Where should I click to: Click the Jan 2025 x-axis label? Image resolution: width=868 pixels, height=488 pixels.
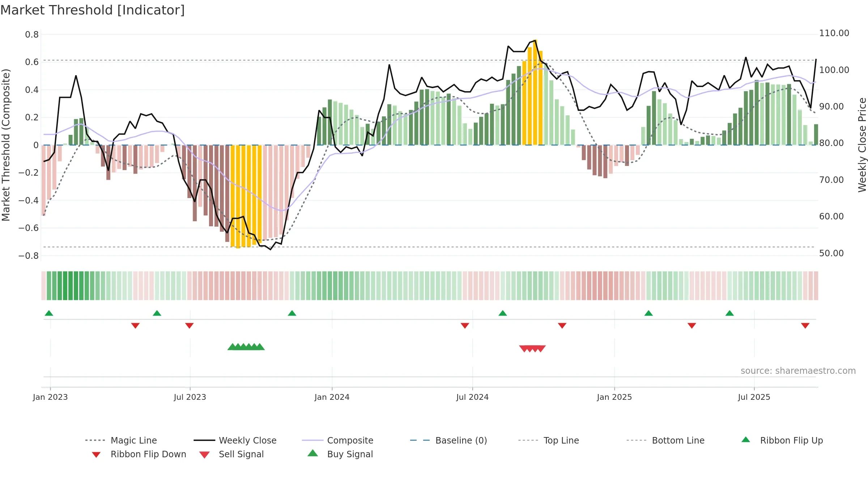(614, 397)
